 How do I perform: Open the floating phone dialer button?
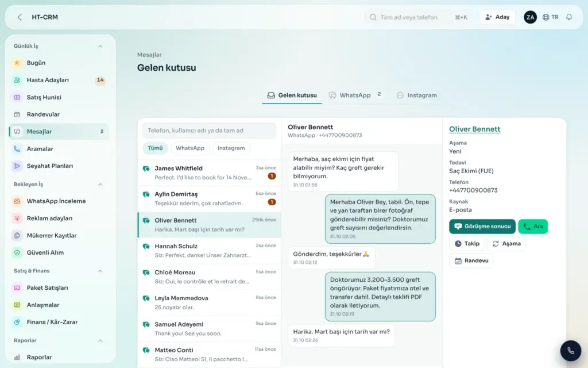click(570, 351)
